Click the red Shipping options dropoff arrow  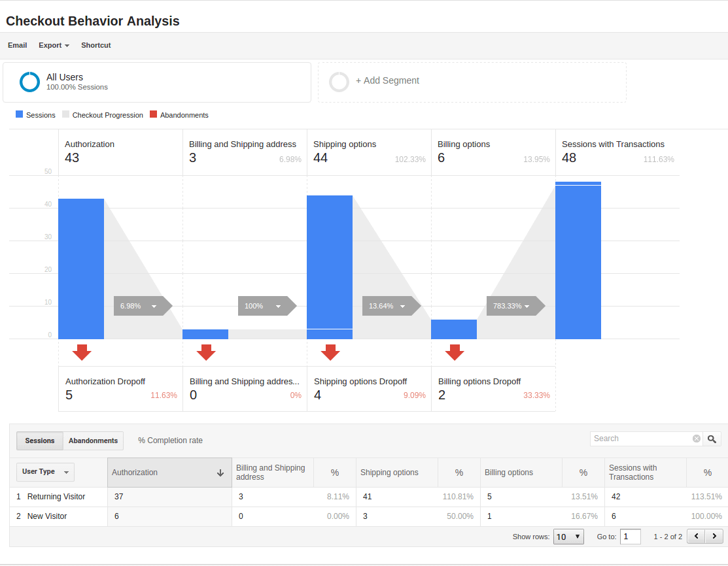(330, 352)
